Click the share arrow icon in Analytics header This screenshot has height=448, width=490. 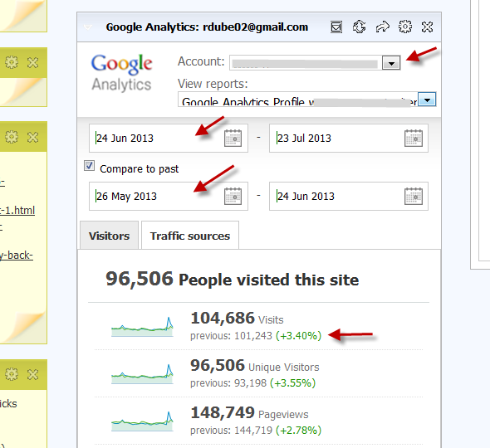[382, 27]
